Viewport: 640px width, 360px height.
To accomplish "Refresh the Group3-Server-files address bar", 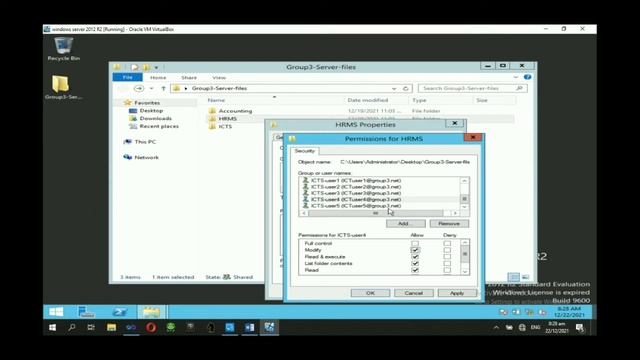I will pos(406,88).
